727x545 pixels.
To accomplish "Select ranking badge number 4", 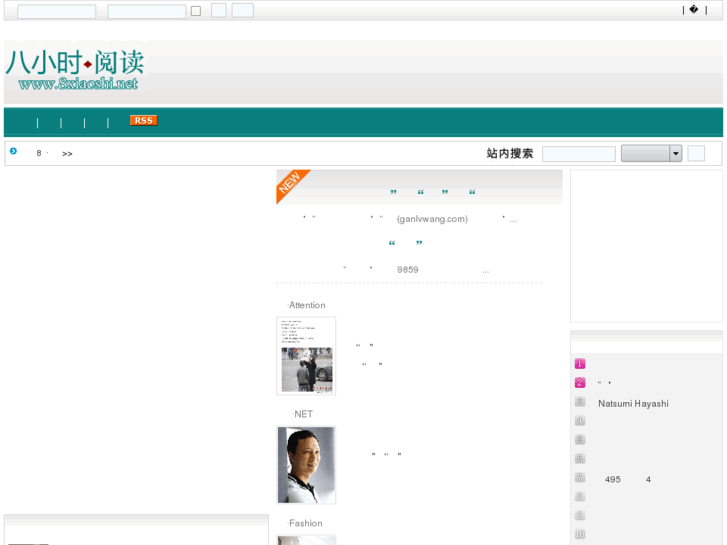I will [580, 421].
